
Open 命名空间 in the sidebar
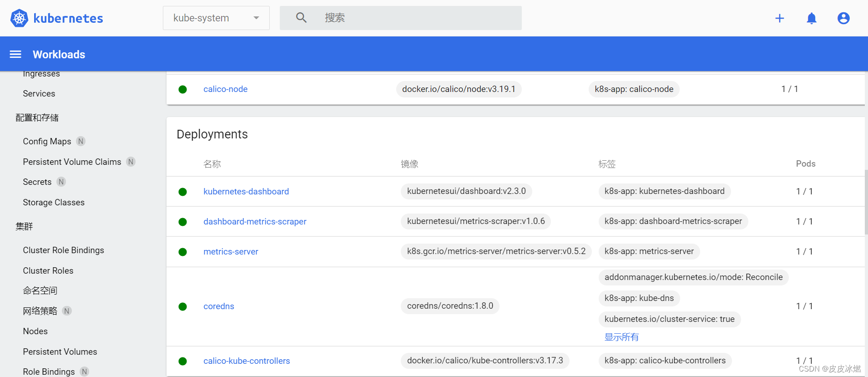[x=40, y=290]
